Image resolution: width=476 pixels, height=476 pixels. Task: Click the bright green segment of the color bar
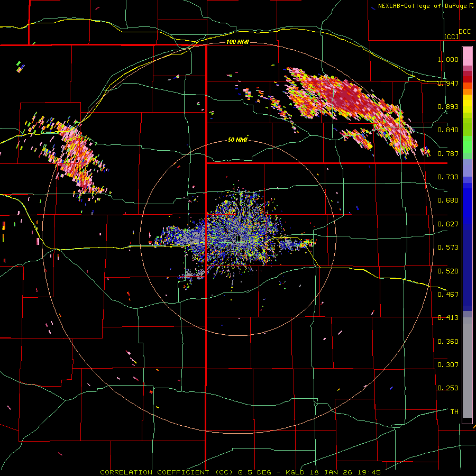467,144
